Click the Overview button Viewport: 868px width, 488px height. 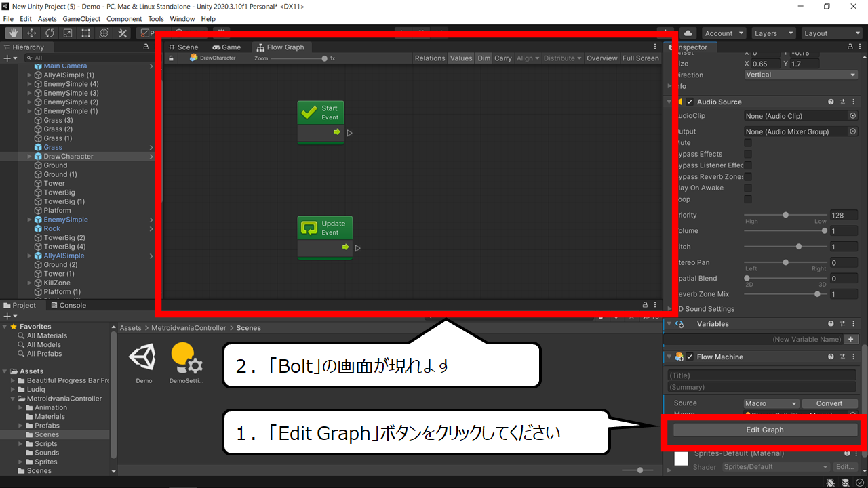602,58
